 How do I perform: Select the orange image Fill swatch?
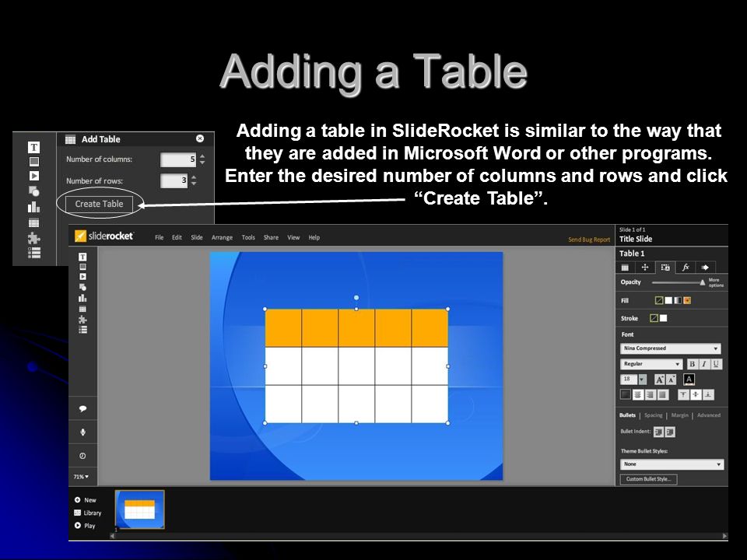tap(687, 300)
